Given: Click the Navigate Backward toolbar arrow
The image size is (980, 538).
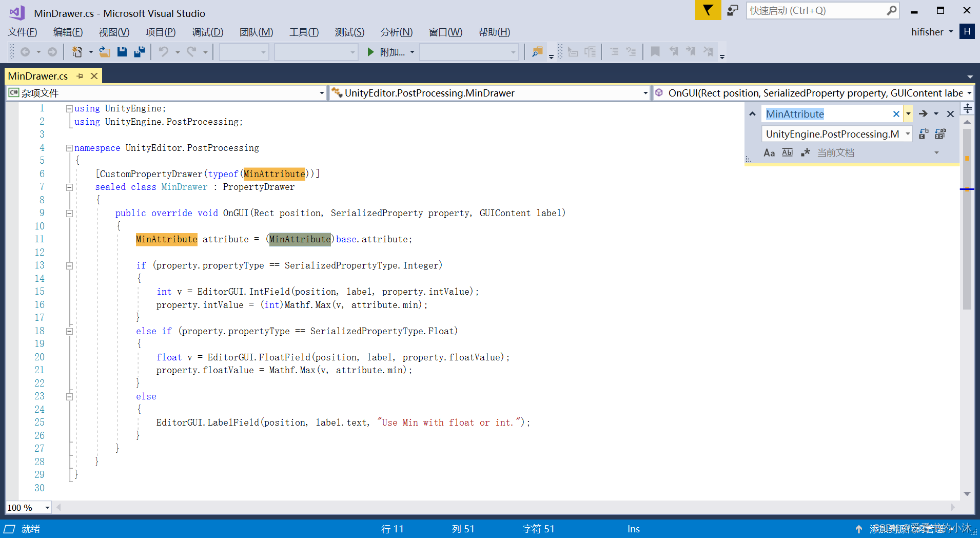Looking at the screenshot, I should pos(25,52).
